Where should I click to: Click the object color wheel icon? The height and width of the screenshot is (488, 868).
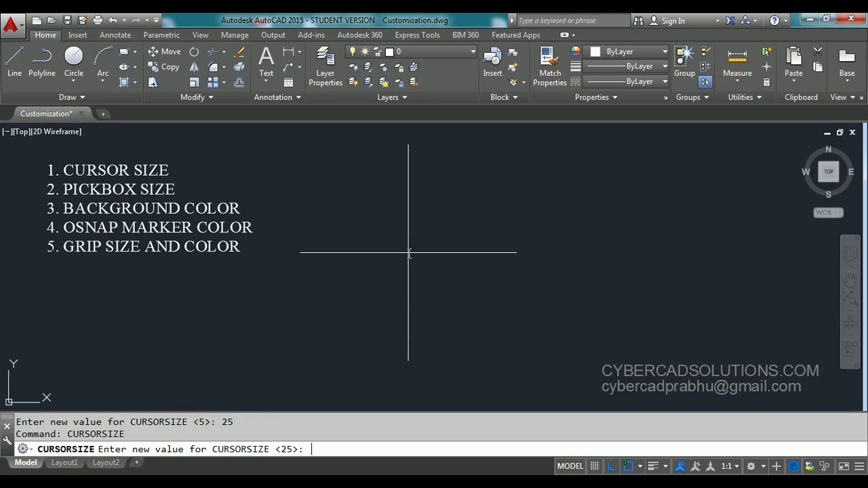click(576, 52)
